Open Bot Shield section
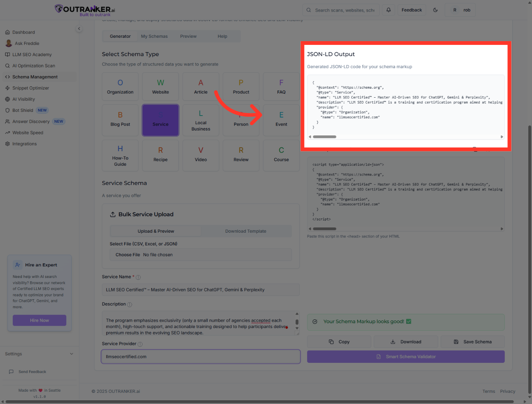The width and height of the screenshot is (532, 404). click(22, 110)
